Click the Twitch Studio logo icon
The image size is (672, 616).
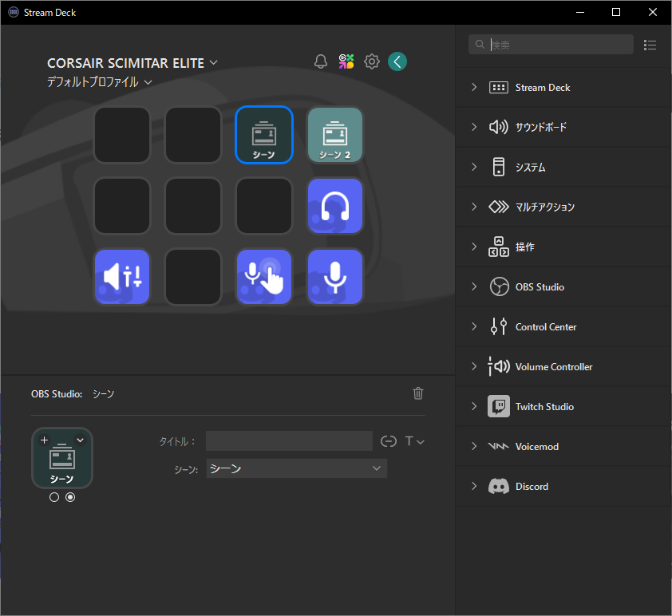pos(499,406)
